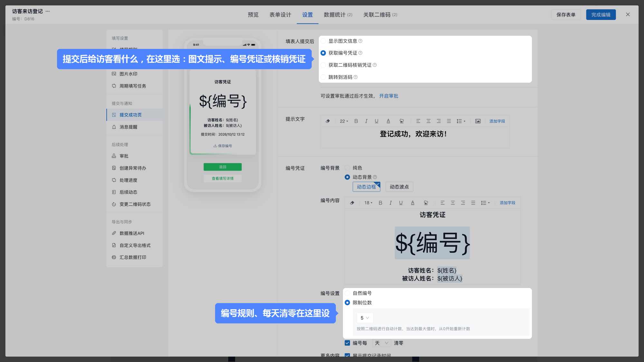
Task: Select 显示图文信息 radio option
Action: click(x=323, y=41)
